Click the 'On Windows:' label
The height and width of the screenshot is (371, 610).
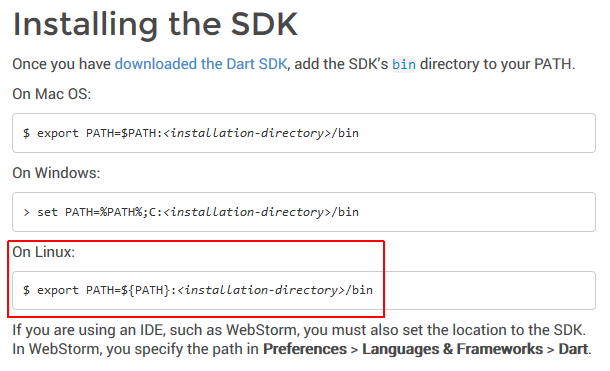[56, 173]
